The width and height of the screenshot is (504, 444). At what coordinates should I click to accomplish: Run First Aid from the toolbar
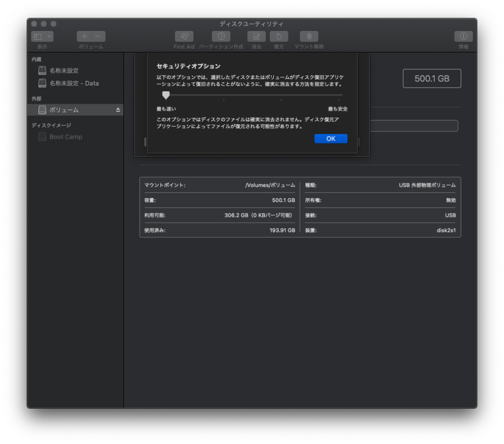point(184,36)
